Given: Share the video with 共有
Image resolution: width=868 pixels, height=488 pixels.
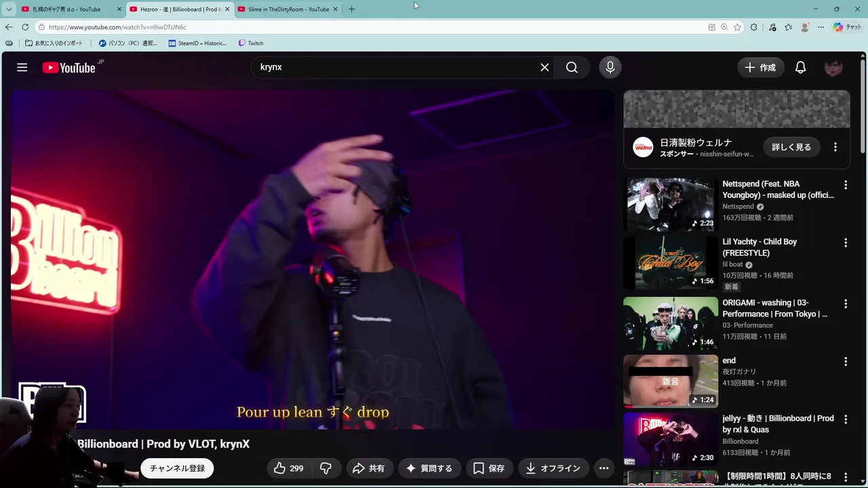Looking at the screenshot, I should pos(368,468).
